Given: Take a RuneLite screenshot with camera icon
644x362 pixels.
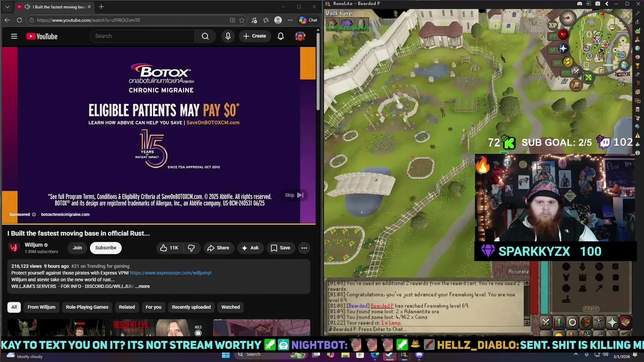Looking at the screenshot, I should pyautogui.click(x=598, y=4).
